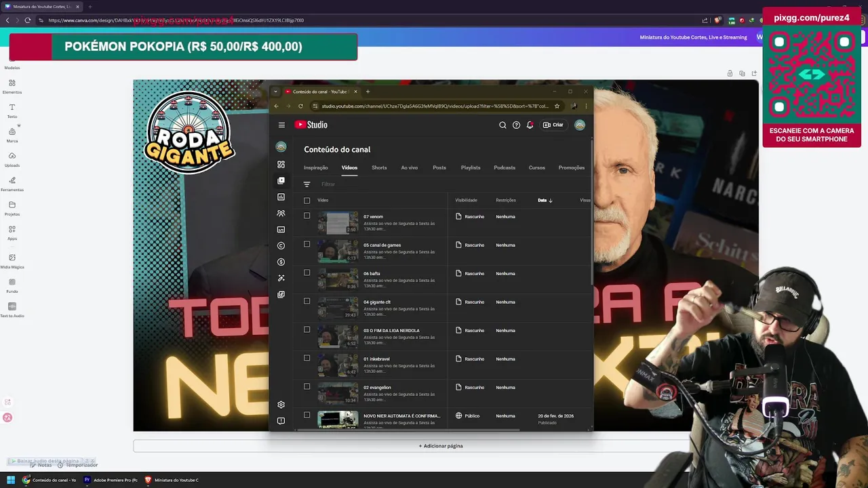Open the Studio help question icon
Screen dimensions: 868x488
(516, 125)
